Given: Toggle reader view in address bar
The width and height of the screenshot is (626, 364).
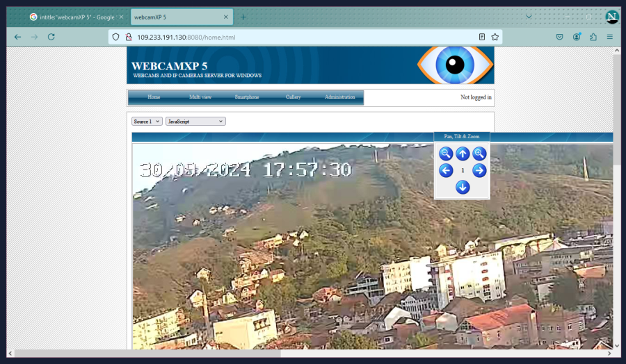Looking at the screenshot, I should [x=482, y=37].
